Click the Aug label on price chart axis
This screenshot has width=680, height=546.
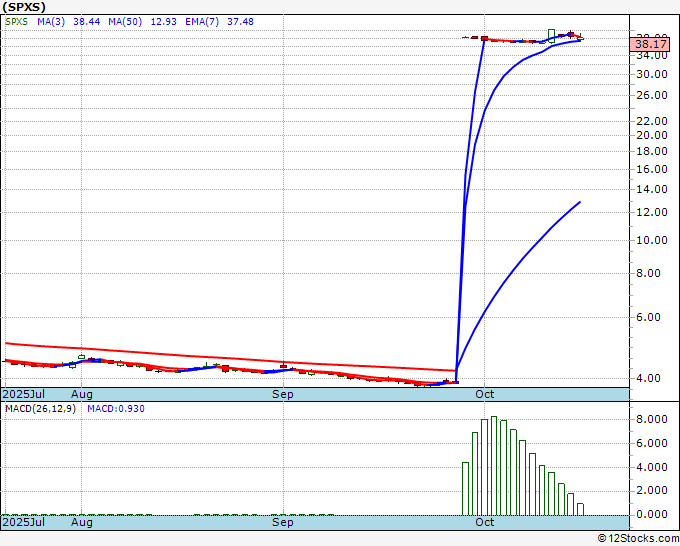(x=82, y=394)
